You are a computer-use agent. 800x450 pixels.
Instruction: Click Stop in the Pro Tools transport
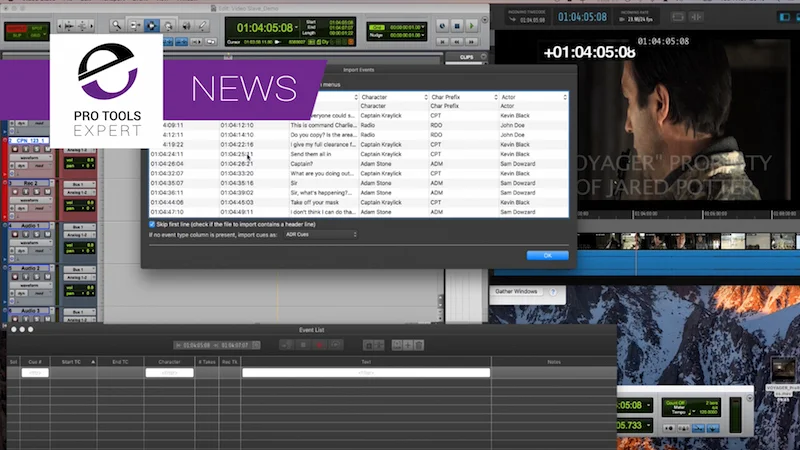click(x=457, y=26)
